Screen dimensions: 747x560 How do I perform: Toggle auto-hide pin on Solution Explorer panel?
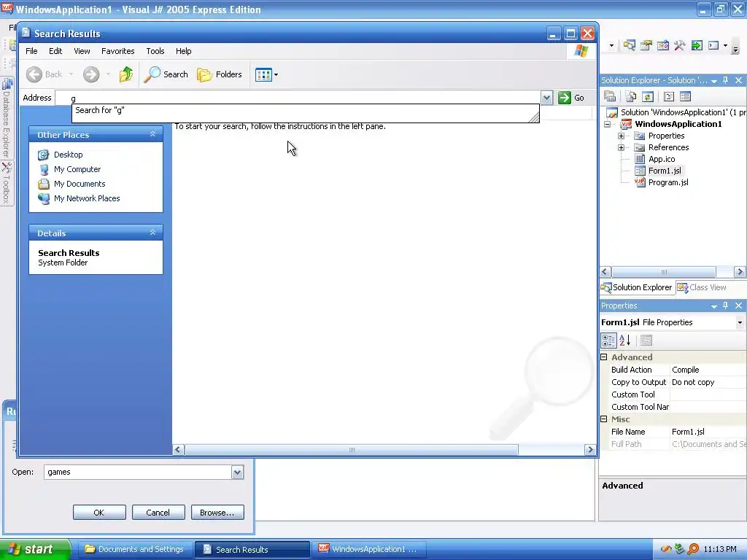pos(726,80)
